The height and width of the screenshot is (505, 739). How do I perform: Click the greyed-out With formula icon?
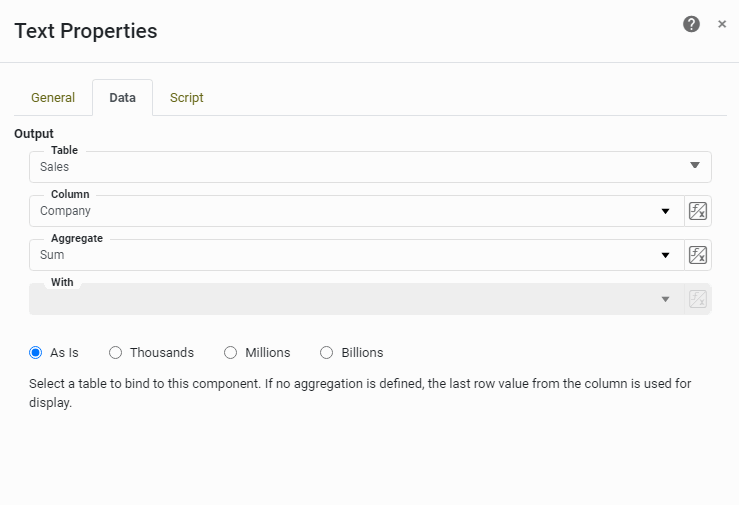click(x=698, y=299)
